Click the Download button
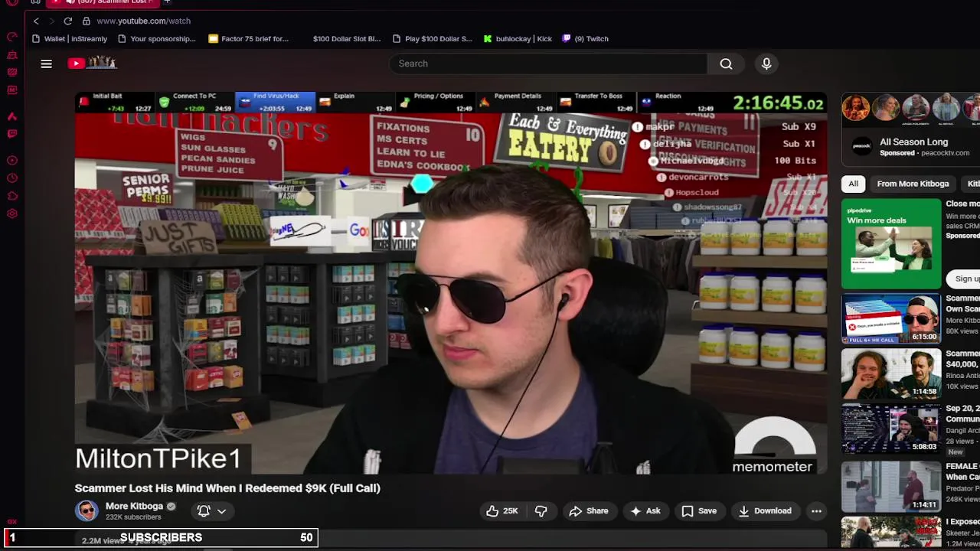 click(764, 510)
